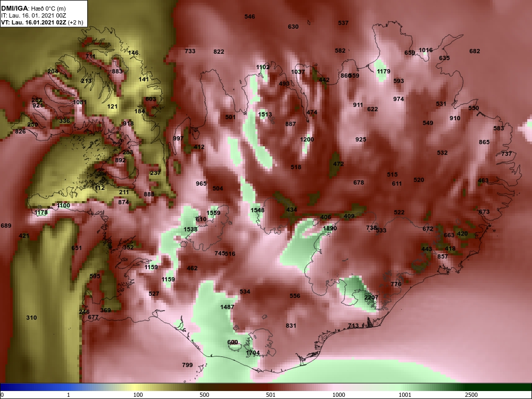Select the 2207 value on the glacier

pos(371,297)
